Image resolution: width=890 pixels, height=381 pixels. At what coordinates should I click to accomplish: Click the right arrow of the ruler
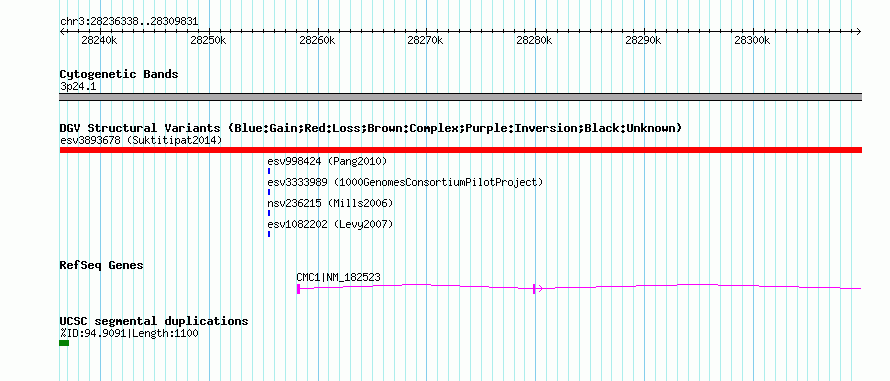tap(858, 31)
